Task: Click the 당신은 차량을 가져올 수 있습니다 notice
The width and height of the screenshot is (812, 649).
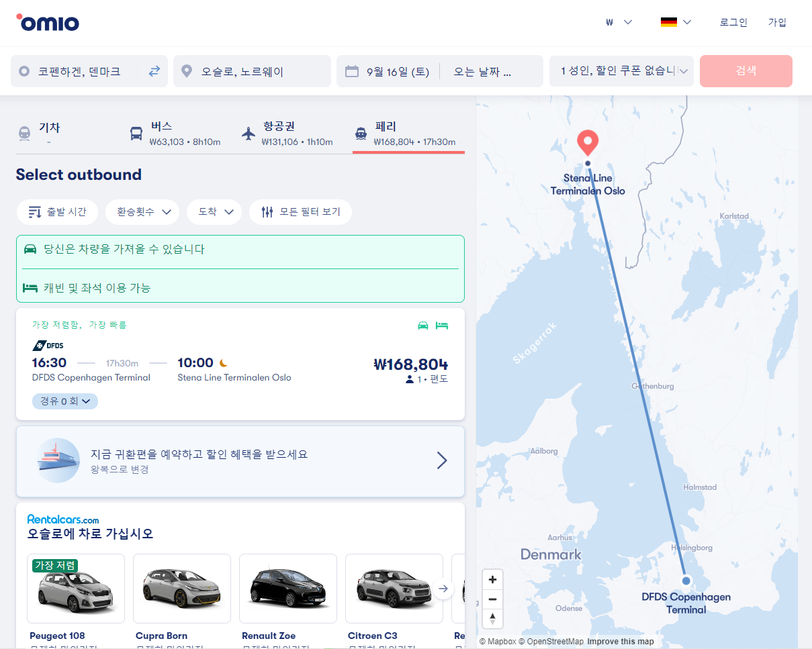Action: pyautogui.click(x=240, y=249)
